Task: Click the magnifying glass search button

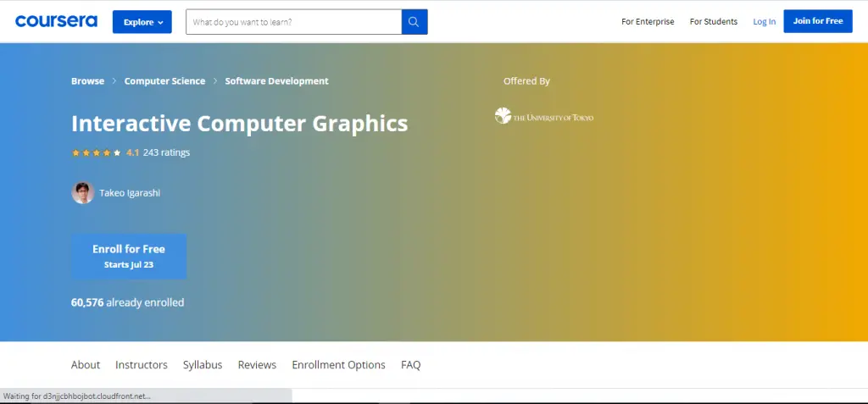Action: point(414,22)
